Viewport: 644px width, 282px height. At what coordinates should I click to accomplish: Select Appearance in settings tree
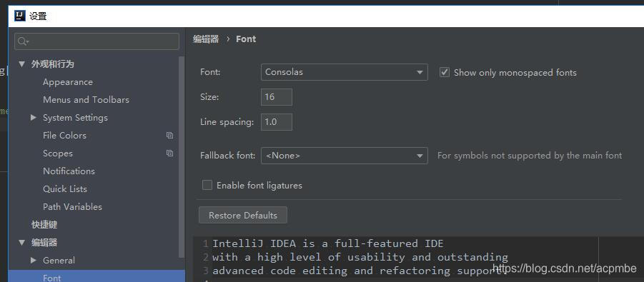[68, 82]
